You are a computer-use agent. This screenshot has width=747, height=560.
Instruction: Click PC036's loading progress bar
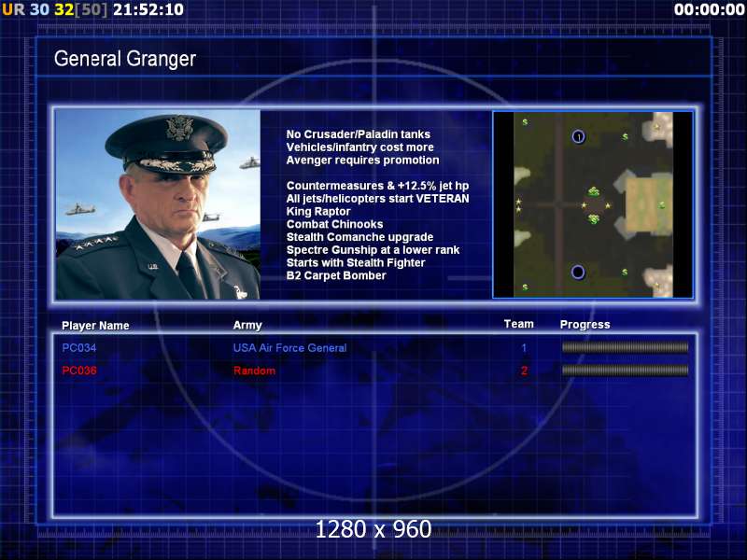click(x=625, y=370)
